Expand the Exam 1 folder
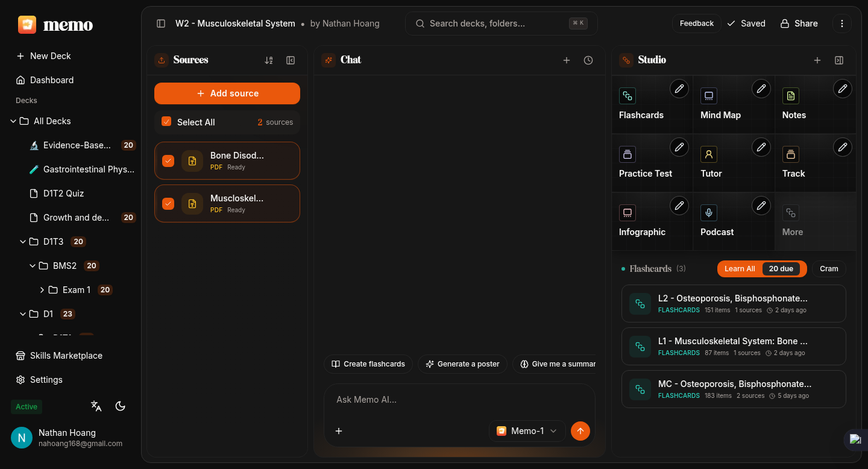868x469 pixels. click(x=42, y=290)
